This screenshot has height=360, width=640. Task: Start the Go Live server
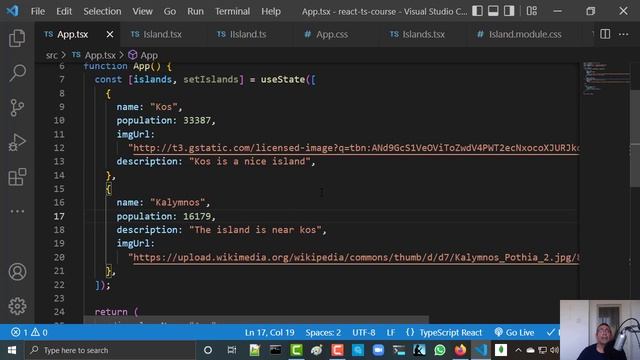[514, 332]
